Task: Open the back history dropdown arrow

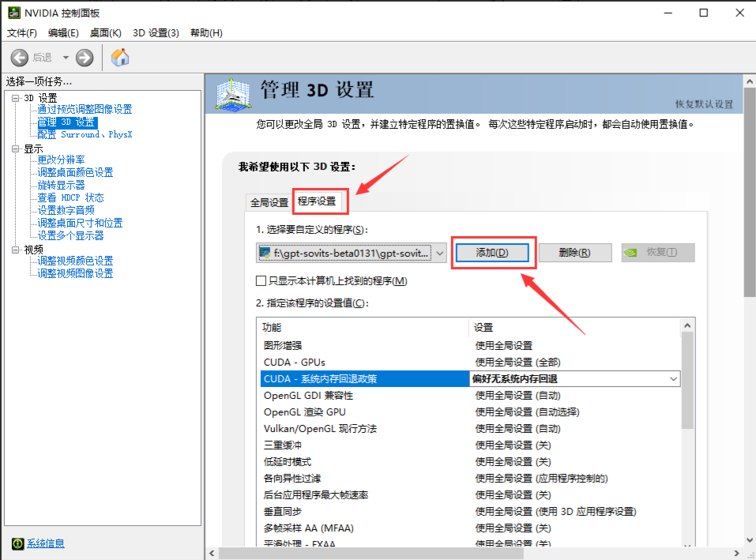Action: (66, 58)
